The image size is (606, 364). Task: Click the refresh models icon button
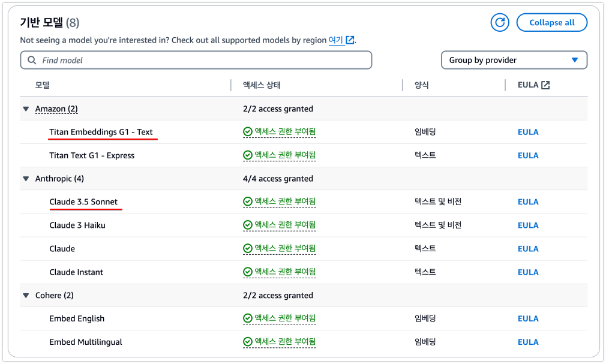tap(500, 22)
